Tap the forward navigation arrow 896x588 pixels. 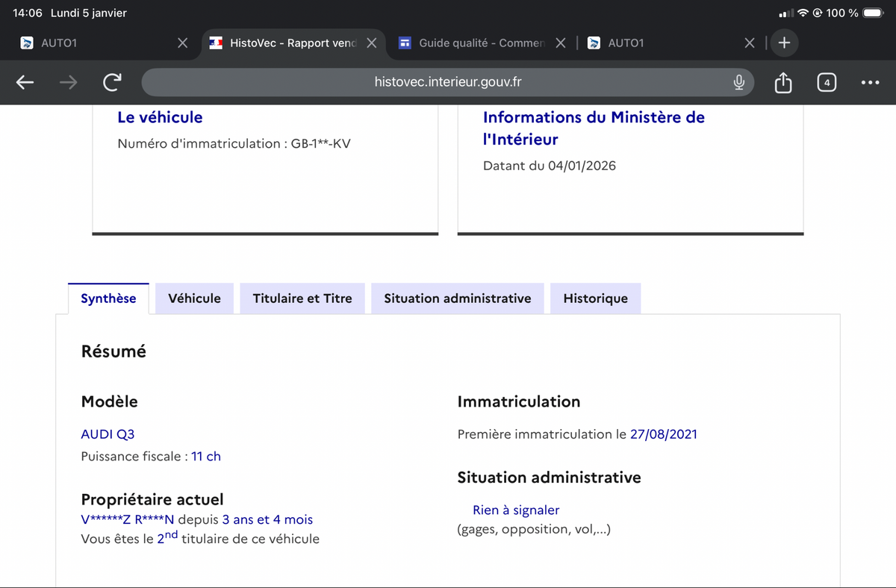tap(68, 82)
